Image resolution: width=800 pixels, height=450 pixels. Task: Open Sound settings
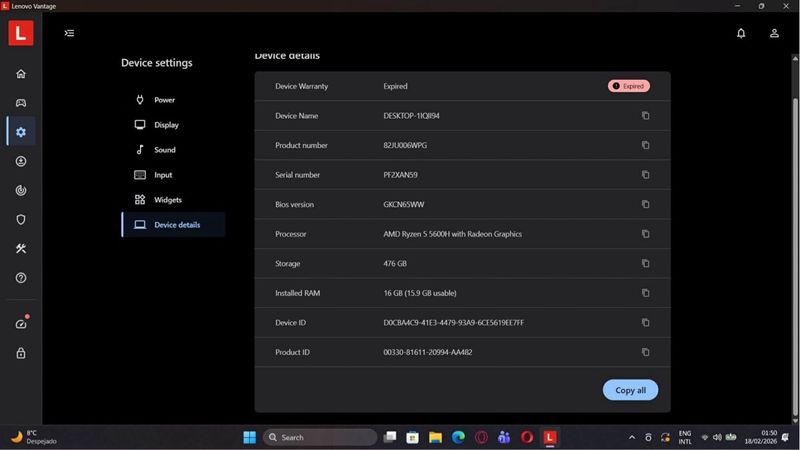pos(173,150)
